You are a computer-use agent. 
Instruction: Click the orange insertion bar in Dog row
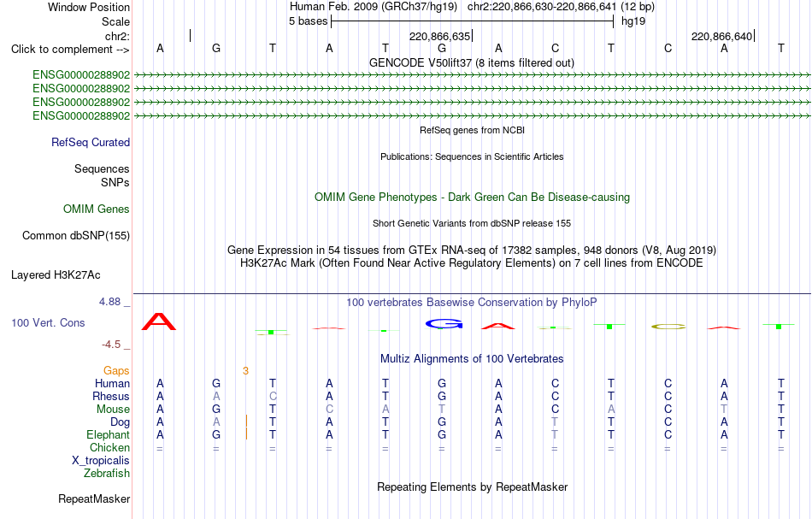(x=246, y=422)
